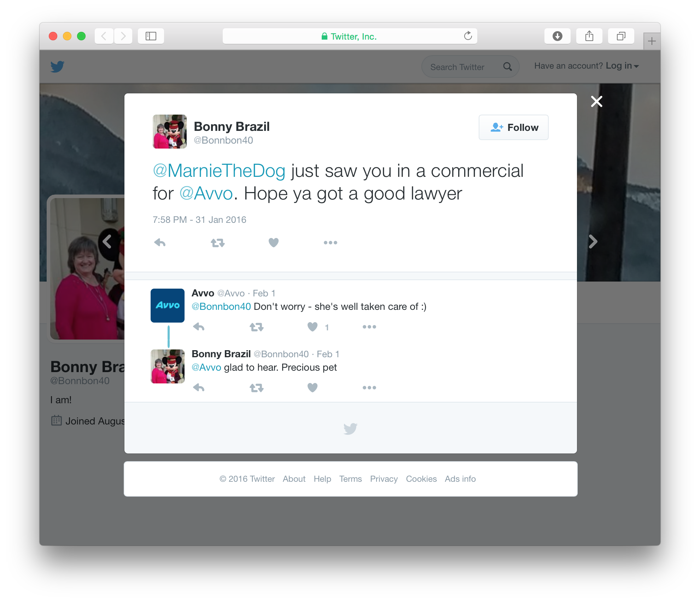This screenshot has height=602, width=700.
Task: Open the Privacy footer link
Action: click(384, 479)
